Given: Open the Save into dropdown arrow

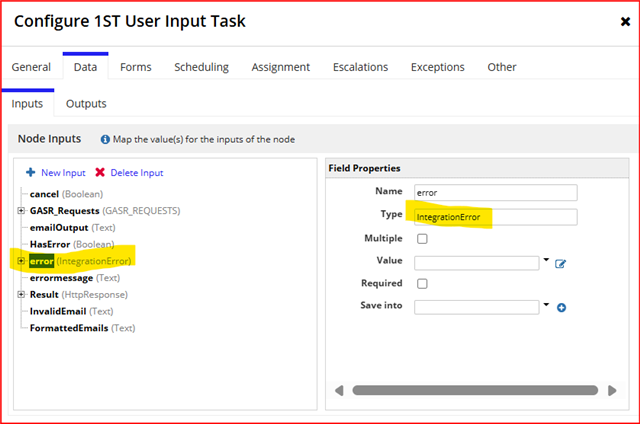Looking at the screenshot, I should tap(546, 304).
